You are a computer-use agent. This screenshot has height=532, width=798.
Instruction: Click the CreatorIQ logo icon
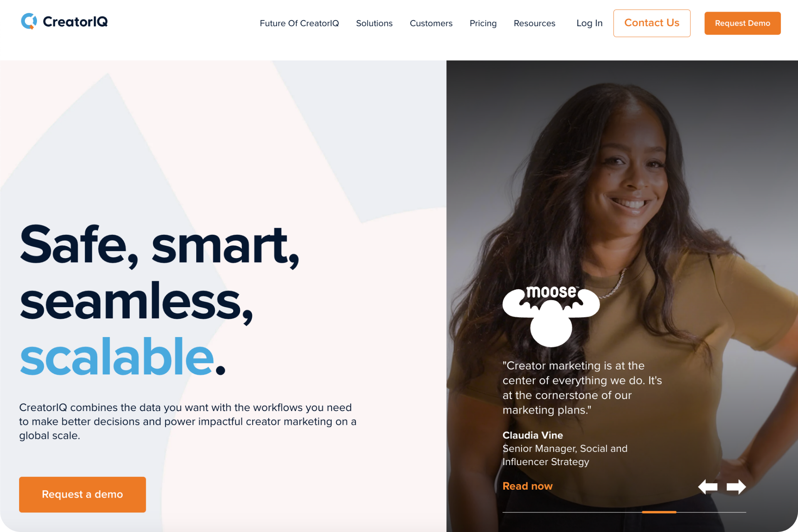pyautogui.click(x=29, y=21)
